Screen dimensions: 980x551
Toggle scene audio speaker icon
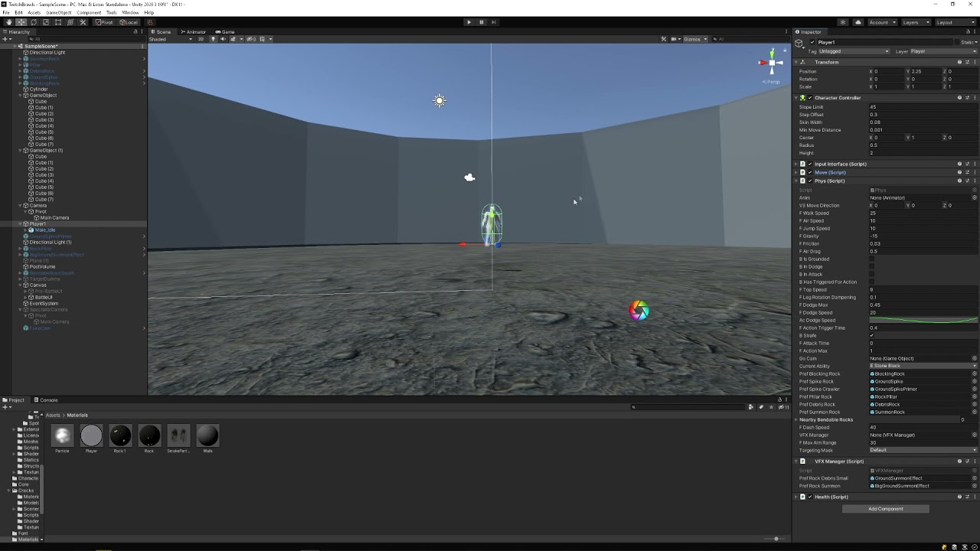click(x=222, y=39)
